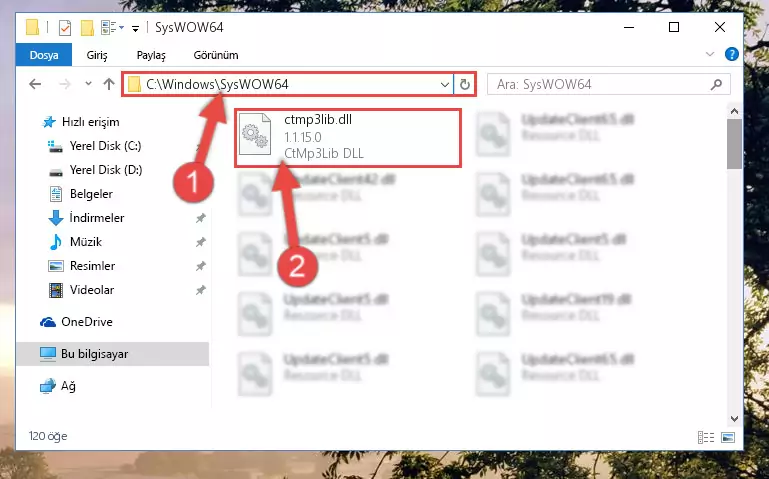Click the ctmp3lib.dll file name

coord(318,120)
